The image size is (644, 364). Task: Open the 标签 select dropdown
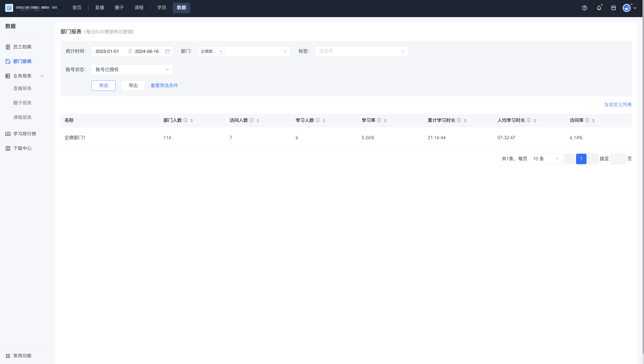tap(361, 51)
